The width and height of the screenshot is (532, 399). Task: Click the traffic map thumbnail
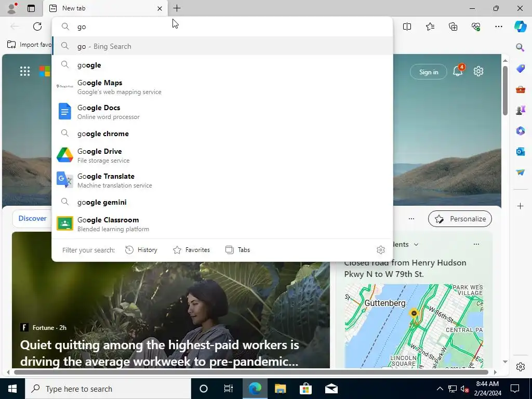(414, 326)
